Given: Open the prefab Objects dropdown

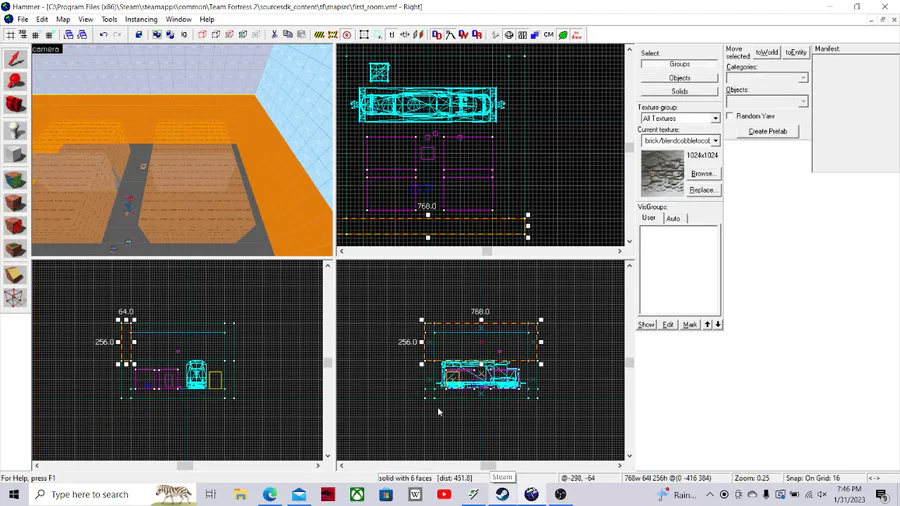Looking at the screenshot, I should [x=767, y=102].
